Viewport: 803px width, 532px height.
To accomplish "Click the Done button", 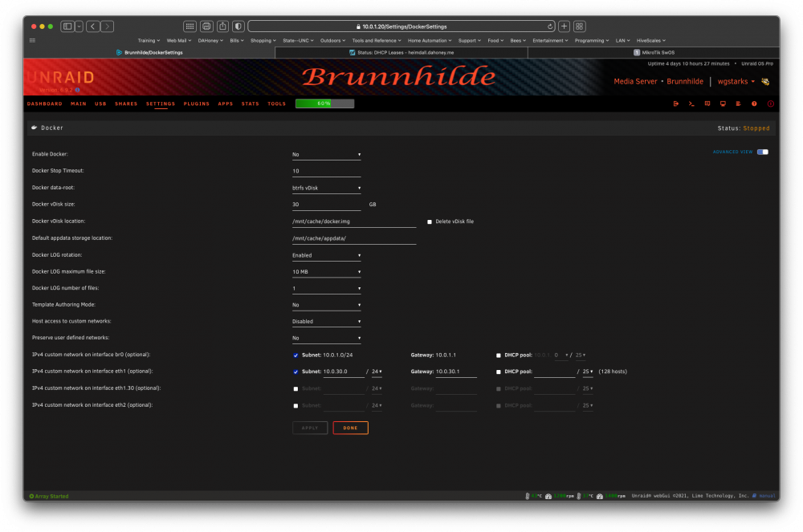I will click(x=350, y=428).
